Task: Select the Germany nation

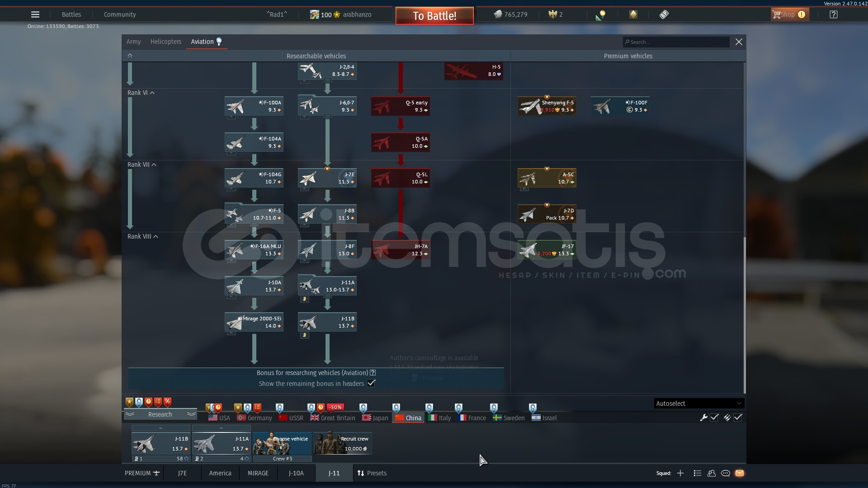Action: [x=255, y=418]
